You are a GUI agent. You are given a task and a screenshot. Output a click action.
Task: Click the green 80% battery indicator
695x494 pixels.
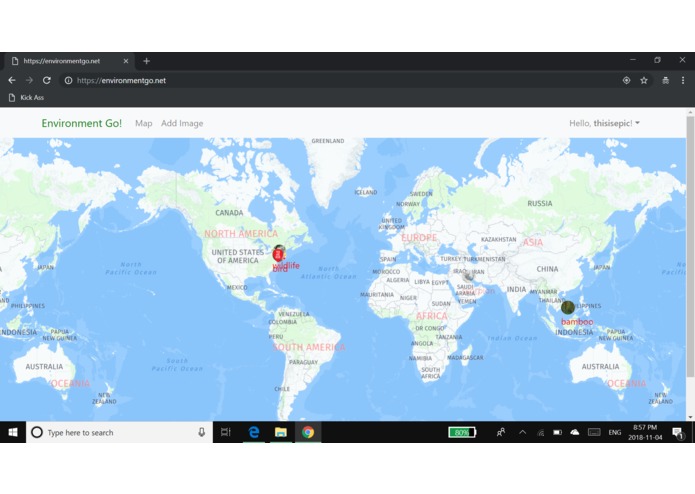point(462,432)
